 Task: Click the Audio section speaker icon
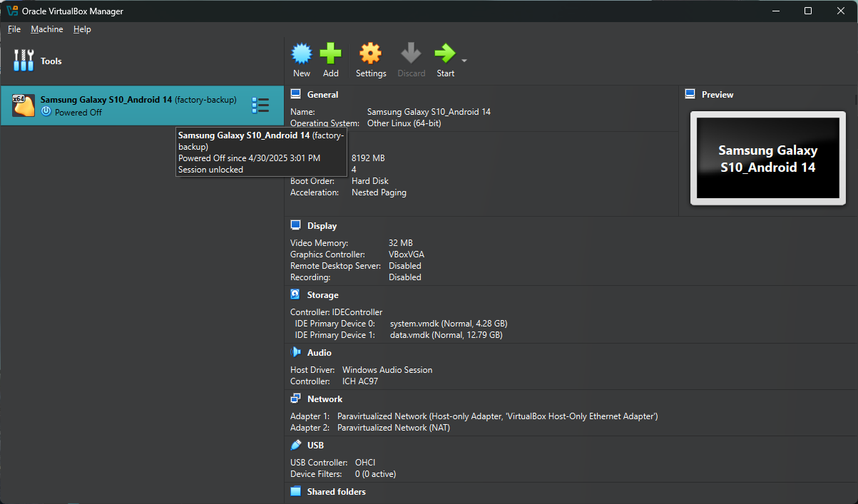[296, 352]
